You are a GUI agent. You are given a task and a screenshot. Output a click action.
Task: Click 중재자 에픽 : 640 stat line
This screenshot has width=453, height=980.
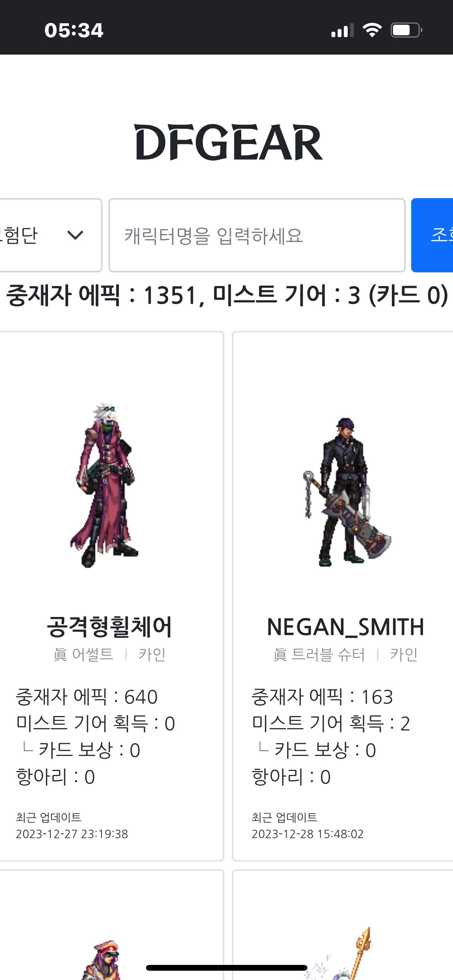[x=87, y=697]
